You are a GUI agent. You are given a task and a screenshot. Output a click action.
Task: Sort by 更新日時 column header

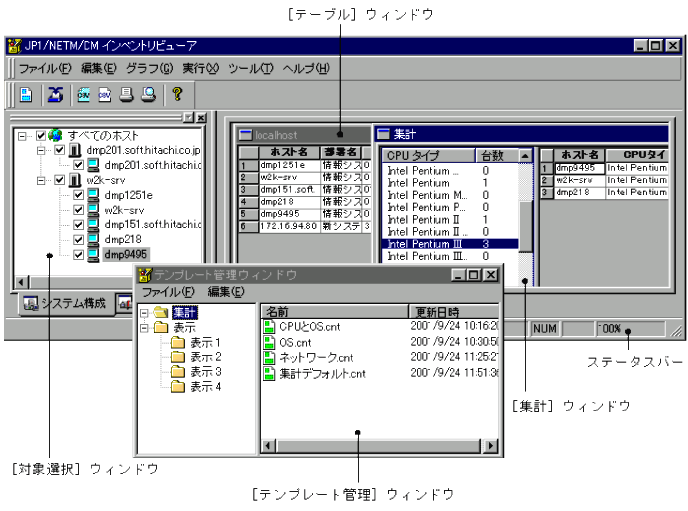click(454, 311)
